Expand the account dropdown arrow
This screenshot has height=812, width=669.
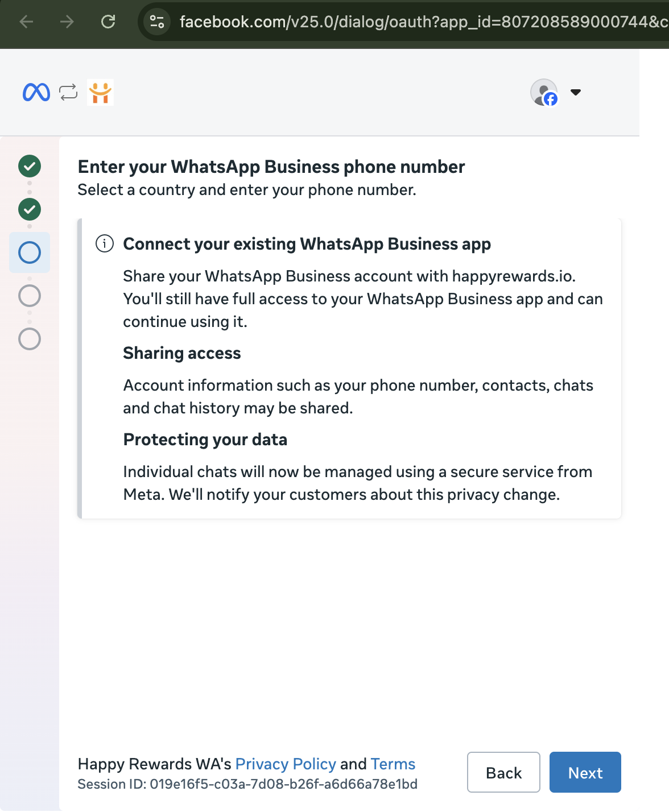(x=576, y=92)
